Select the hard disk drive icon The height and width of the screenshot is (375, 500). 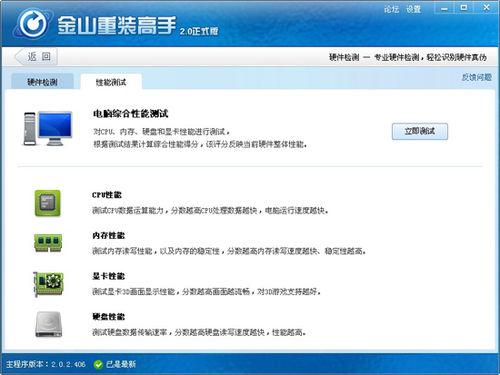pyautogui.click(x=49, y=324)
